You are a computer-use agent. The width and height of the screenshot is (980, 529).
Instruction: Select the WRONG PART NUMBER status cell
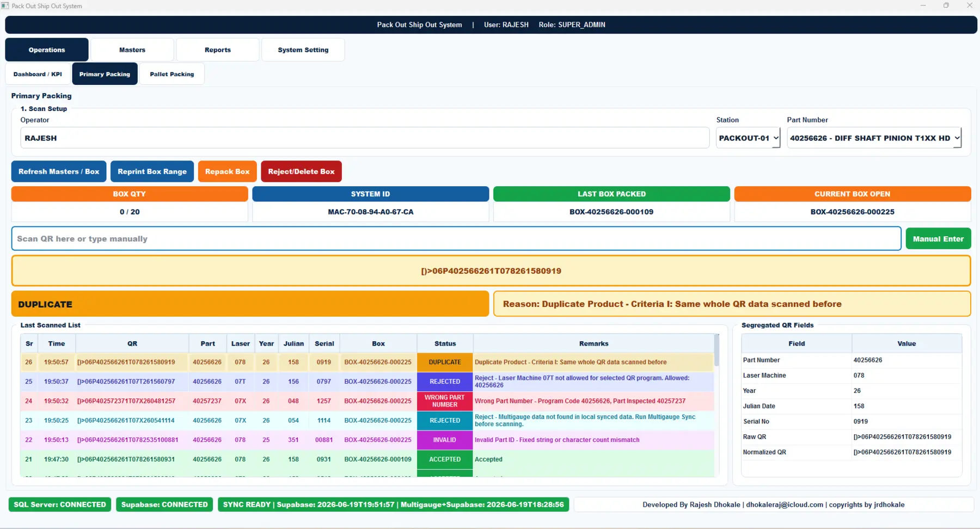pyautogui.click(x=445, y=401)
